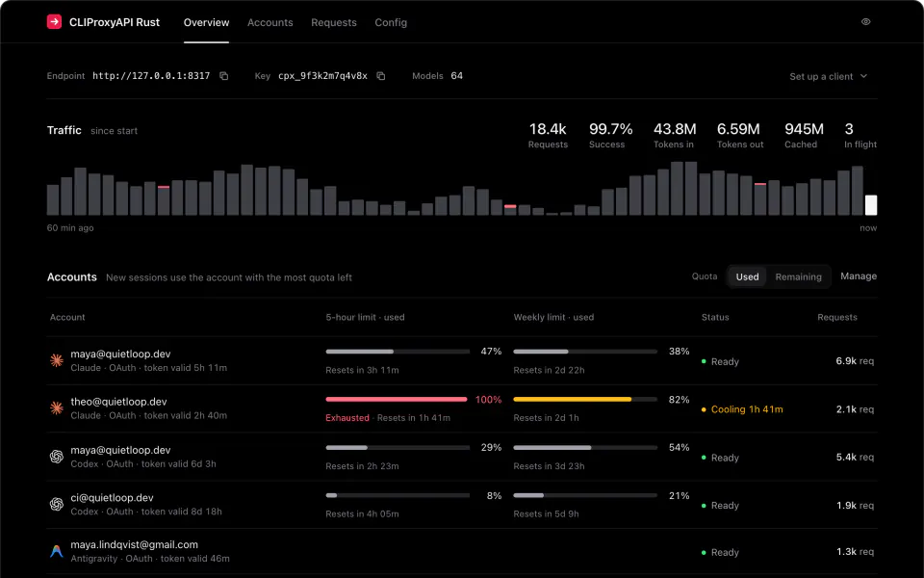The image size is (924, 578).
Task: Click ci@quietloop.dev account name
Action: pos(112,498)
